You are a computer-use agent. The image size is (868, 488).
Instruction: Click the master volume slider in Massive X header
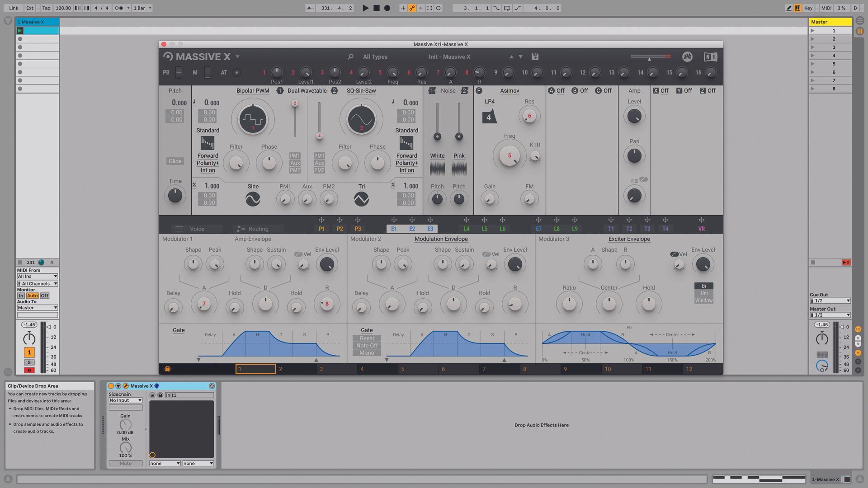coord(650,57)
